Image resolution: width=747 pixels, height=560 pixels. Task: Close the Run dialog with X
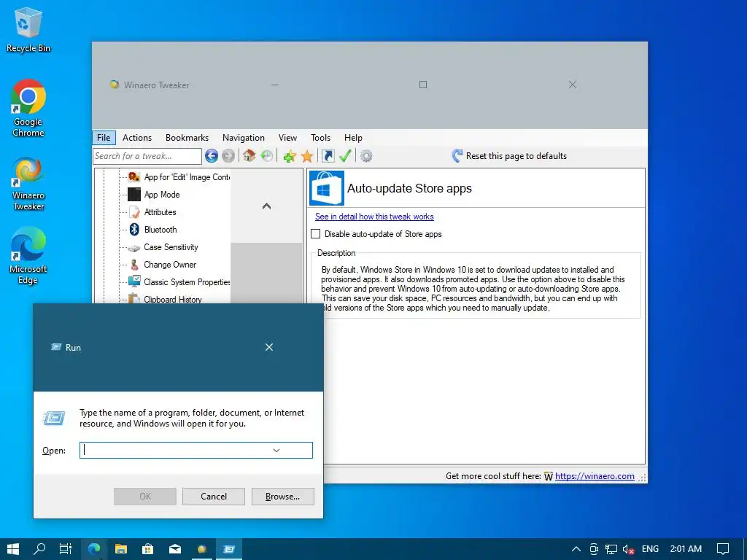269,347
